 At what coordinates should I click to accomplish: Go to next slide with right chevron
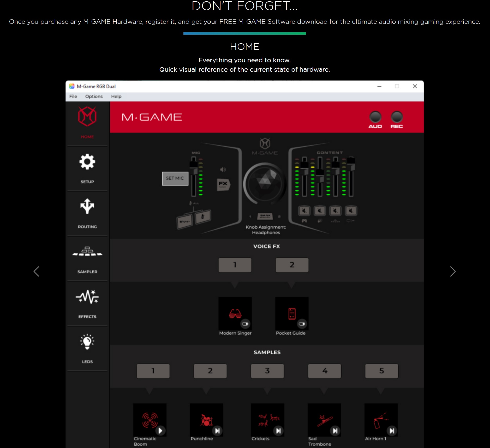tap(453, 271)
